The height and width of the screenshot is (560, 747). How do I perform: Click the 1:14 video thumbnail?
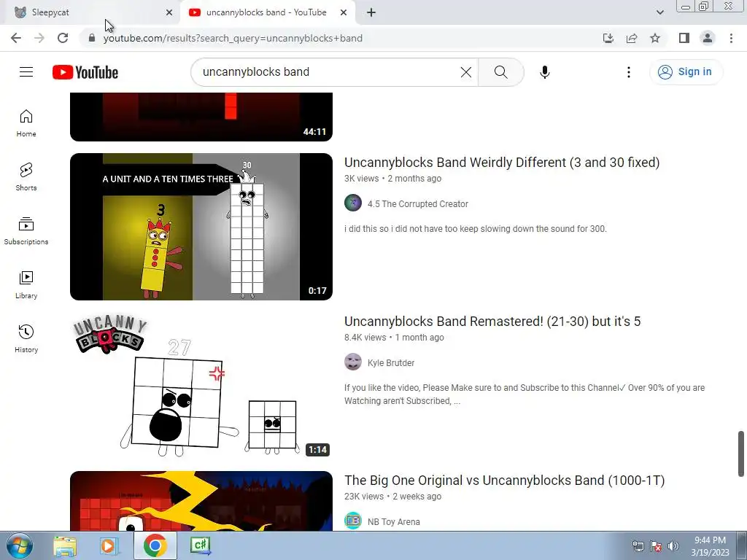click(x=201, y=386)
